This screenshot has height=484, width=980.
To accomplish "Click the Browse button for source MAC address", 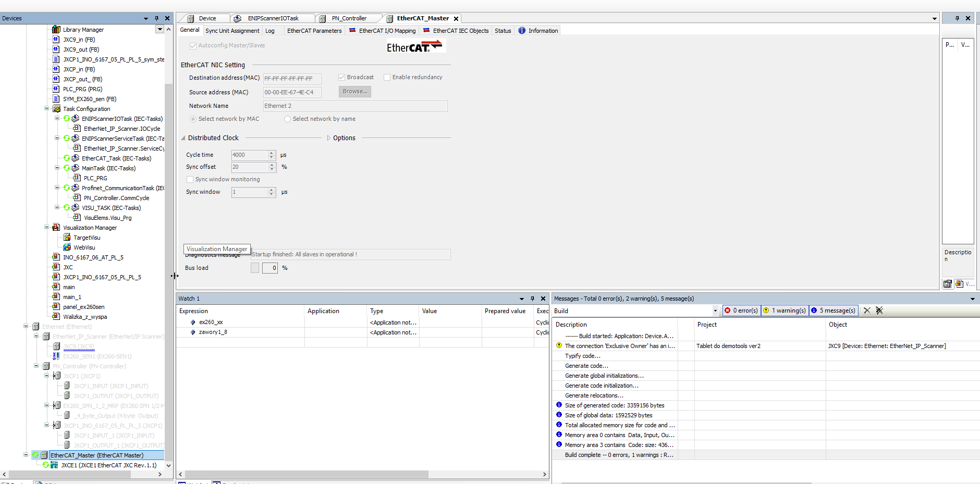I will (x=354, y=91).
